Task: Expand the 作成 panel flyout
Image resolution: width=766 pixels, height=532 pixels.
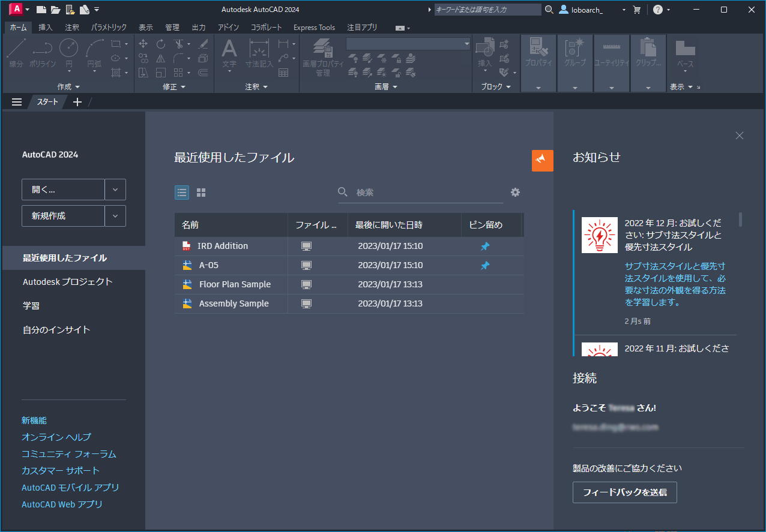Action: pos(68,87)
